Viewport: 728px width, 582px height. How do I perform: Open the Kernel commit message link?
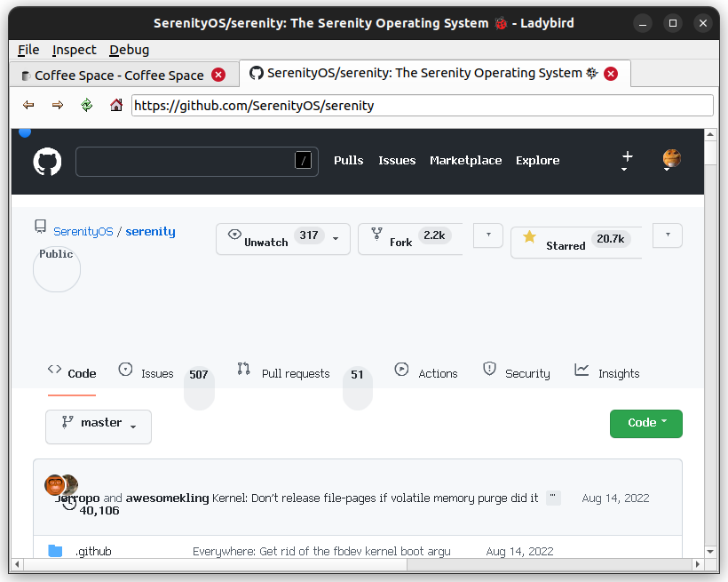point(376,498)
